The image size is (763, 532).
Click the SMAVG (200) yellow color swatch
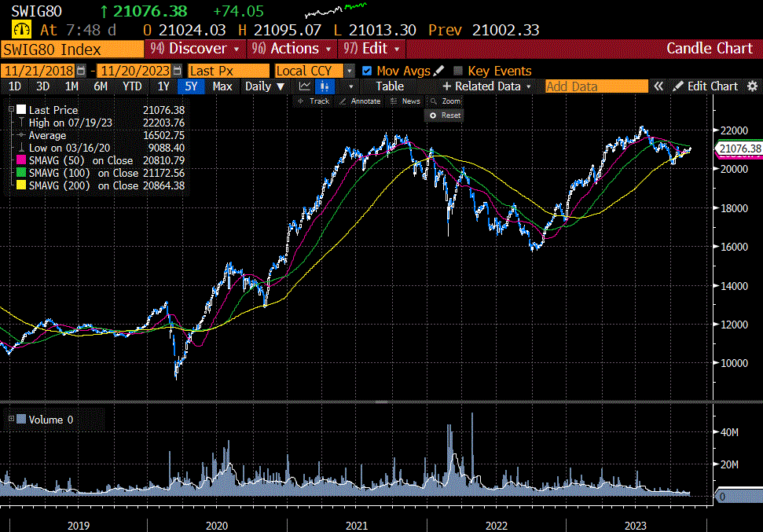pos(21,185)
